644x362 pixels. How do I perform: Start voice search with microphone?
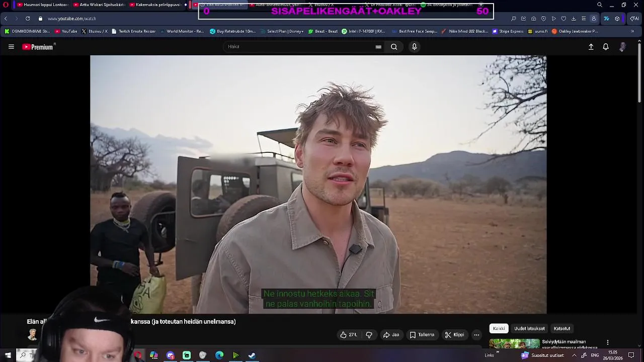click(414, 47)
